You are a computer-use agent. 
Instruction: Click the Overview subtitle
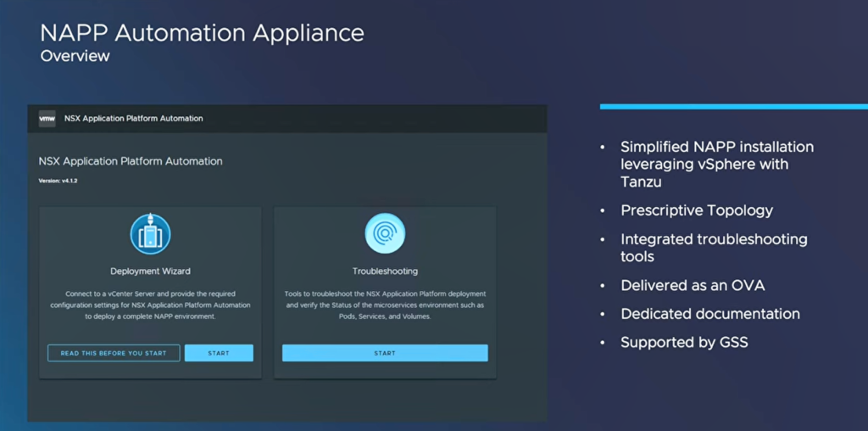(75, 56)
